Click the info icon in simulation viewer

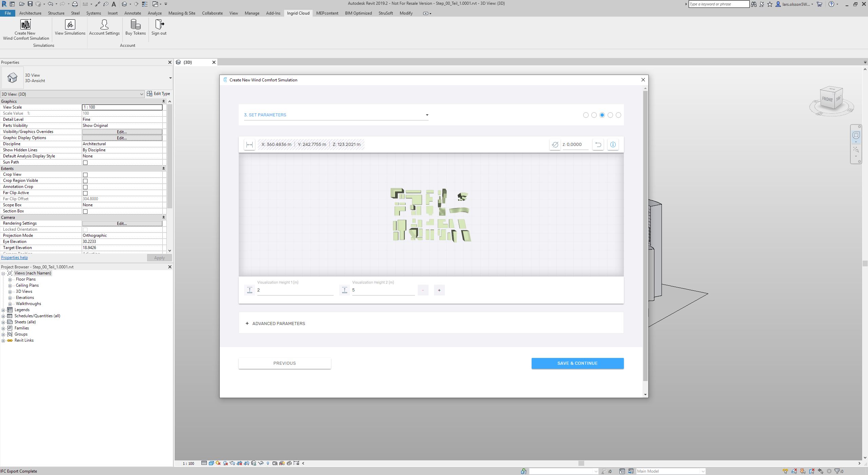click(x=613, y=145)
